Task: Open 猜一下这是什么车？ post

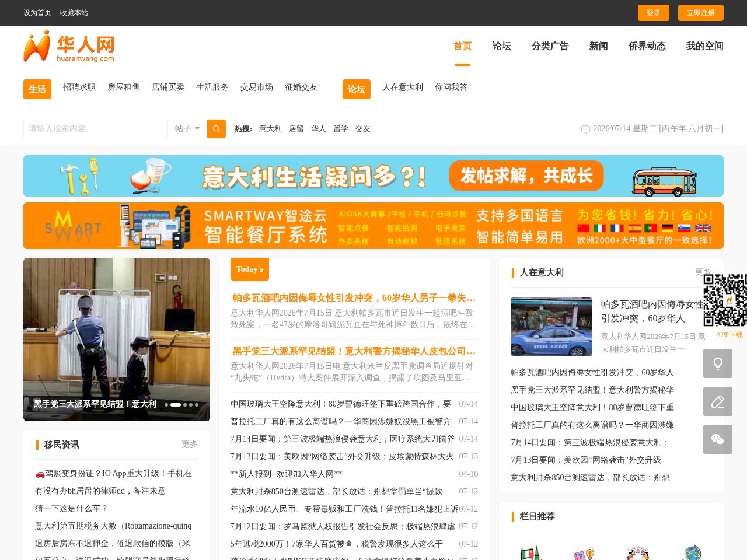Action: click(72, 508)
